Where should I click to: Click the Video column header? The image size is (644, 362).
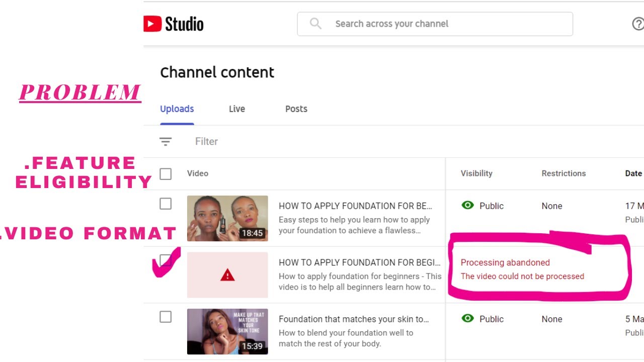pyautogui.click(x=198, y=173)
